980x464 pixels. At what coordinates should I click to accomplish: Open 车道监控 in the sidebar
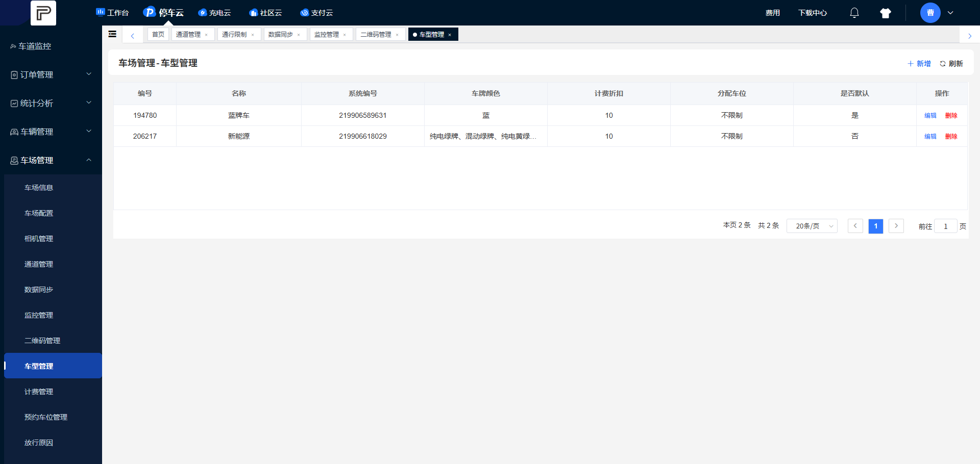click(x=51, y=46)
